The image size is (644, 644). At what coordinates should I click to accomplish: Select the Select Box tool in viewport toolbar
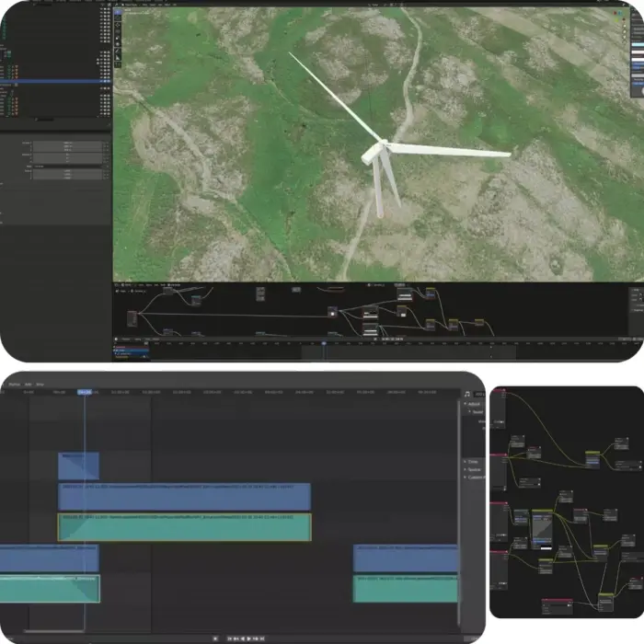(118, 13)
